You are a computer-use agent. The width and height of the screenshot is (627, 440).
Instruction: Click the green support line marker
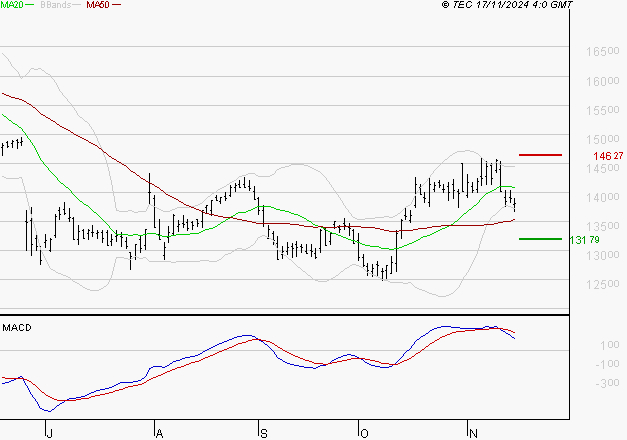(x=541, y=239)
